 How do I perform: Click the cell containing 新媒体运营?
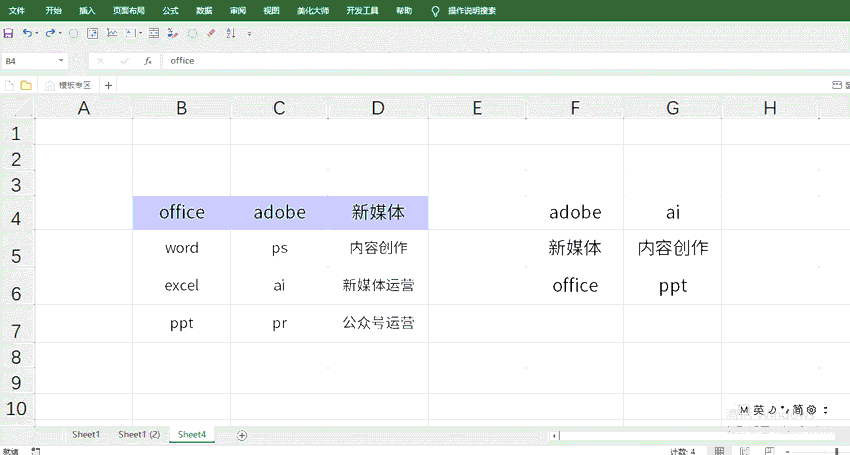tap(378, 285)
